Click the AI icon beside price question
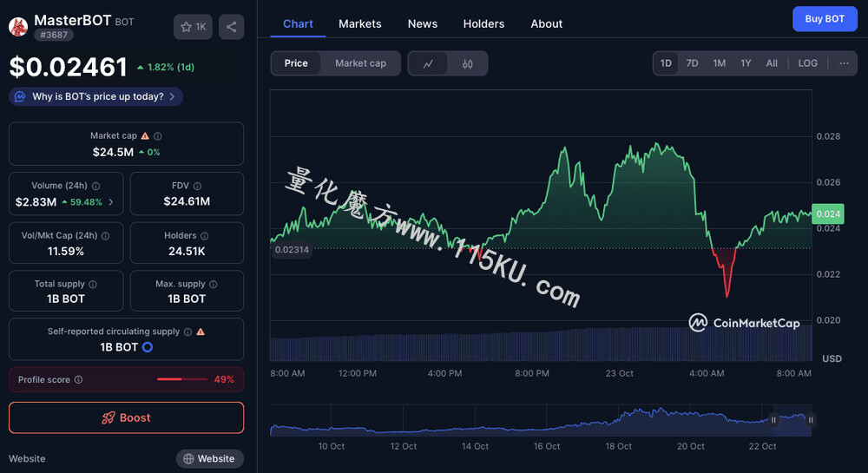This screenshot has height=473, width=868. click(20, 97)
